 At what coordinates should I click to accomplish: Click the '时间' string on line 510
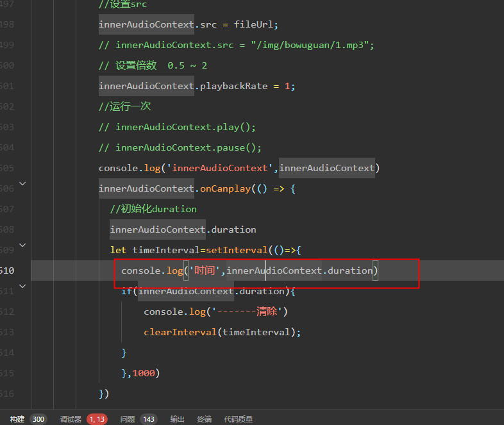(x=205, y=271)
